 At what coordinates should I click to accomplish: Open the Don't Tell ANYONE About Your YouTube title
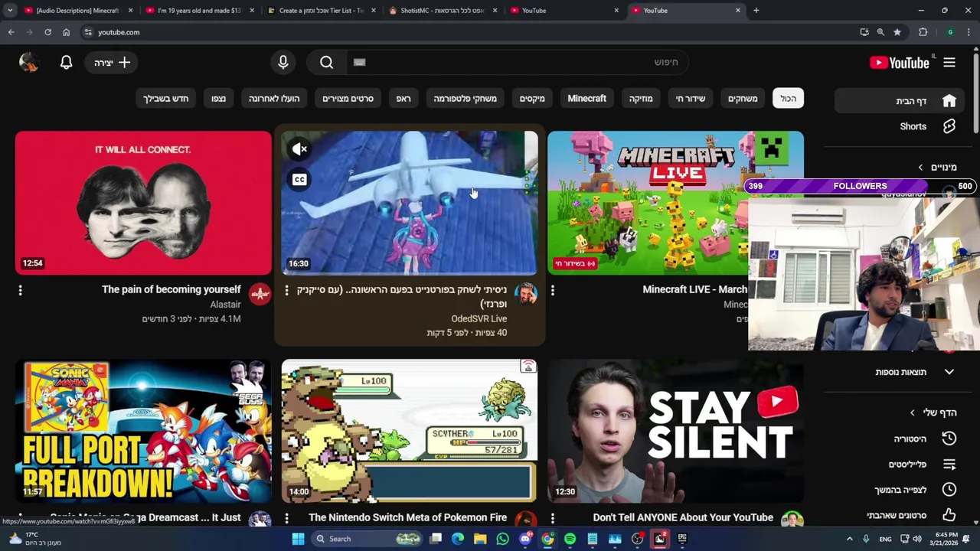click(x=683, y=517)
